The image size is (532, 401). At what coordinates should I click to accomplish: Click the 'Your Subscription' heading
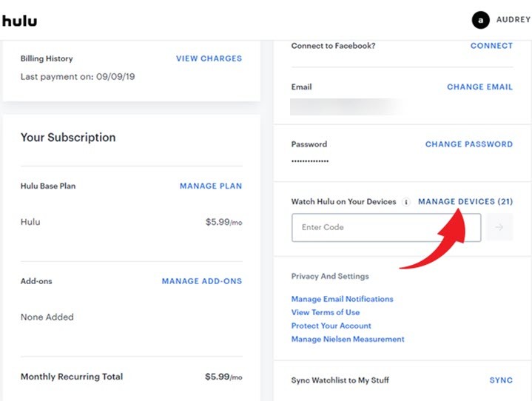point(68,138)
